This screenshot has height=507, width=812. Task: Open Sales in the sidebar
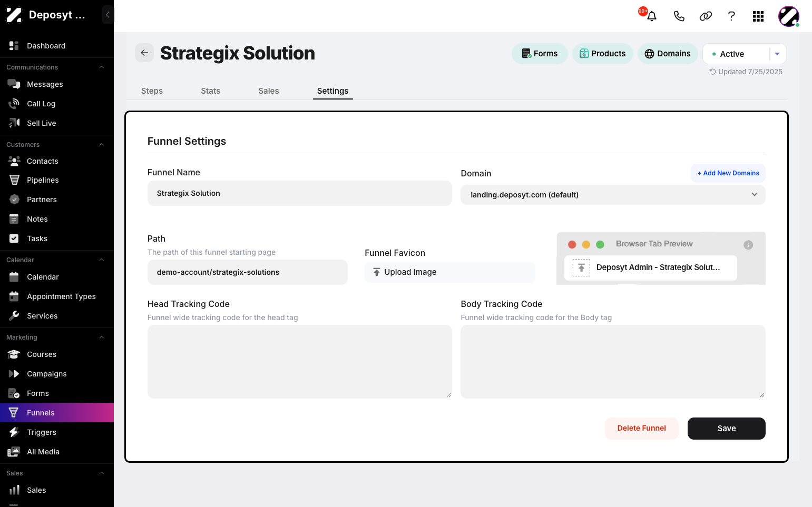tap(57, 490)
